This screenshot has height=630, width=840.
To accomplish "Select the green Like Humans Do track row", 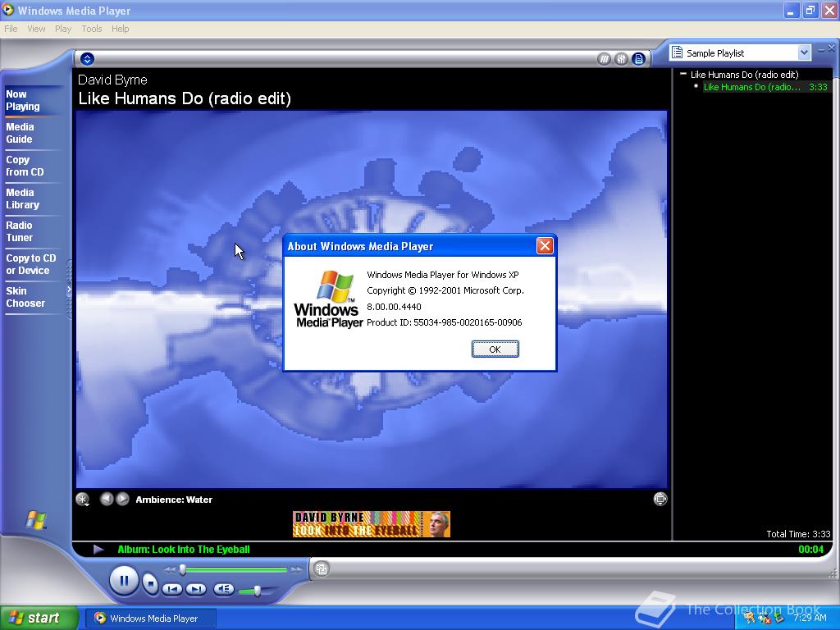I will (767, 87).
